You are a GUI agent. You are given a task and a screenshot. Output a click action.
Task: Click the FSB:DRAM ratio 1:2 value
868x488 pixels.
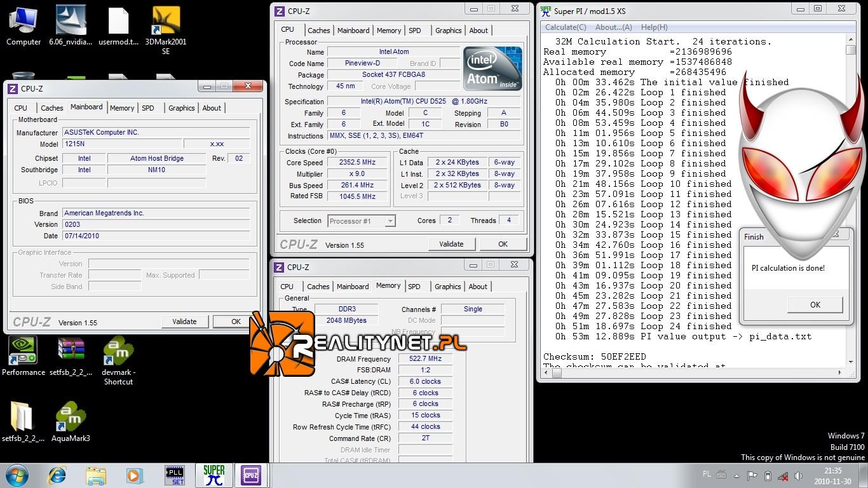[x=425, y=370]
